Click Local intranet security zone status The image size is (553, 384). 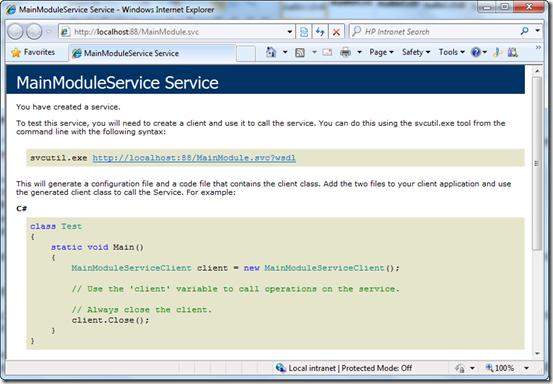pyautogui.click(x=344, y=368)
